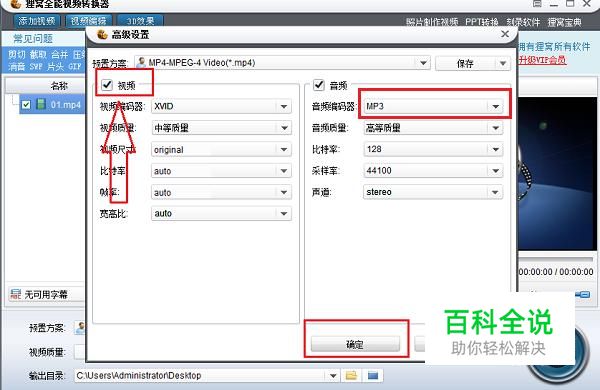The height and width of the screenshot is (390, 600).
Task: Click the green video file icon of 01.mp4
Action: [x=41, y=104]
